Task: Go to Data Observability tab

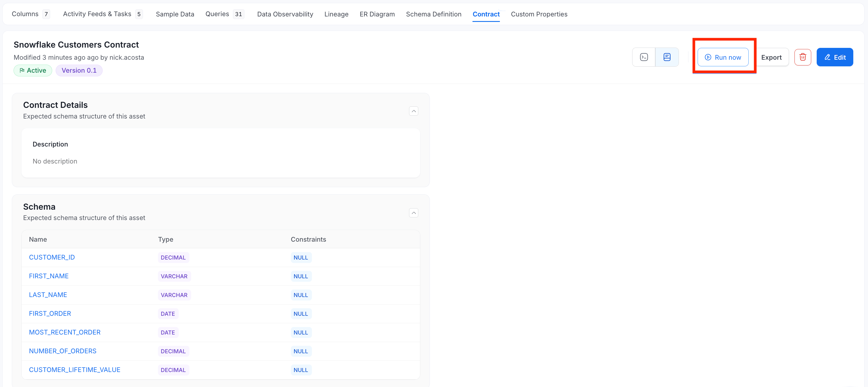Action: click(285, 14)
